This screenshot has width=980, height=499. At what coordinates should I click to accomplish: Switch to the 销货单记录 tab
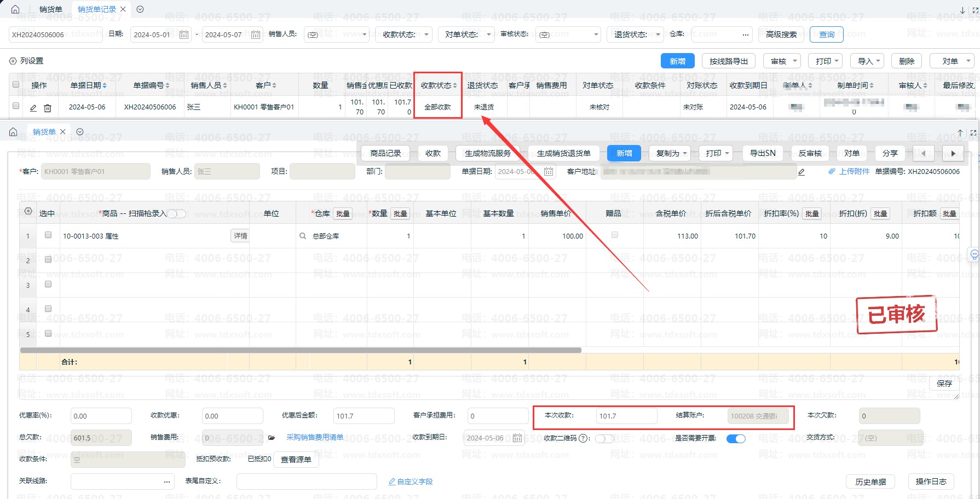96,9
